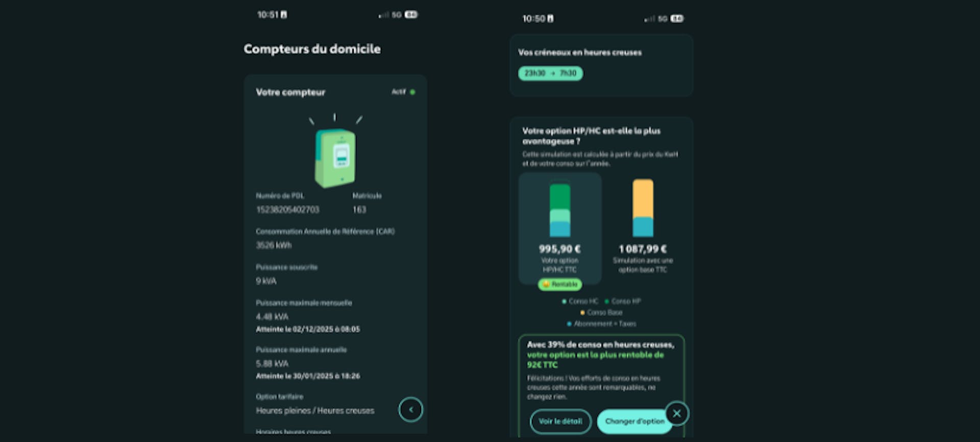Click the 'Compteurs du domicile' heading
The height and width of the screenshot is (442, 980).
click(x=312, y=49)
